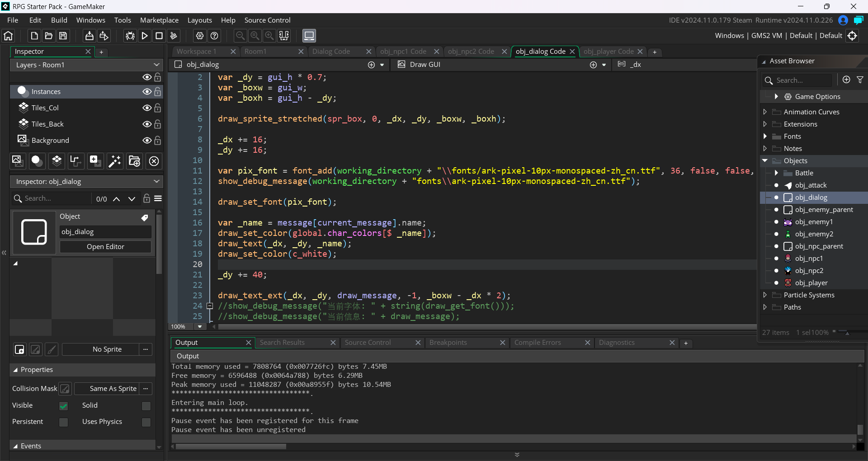Screen dimensions: 868x461
Task: Delete the selected layer with the circled X
Action: (x=154, y=161)
